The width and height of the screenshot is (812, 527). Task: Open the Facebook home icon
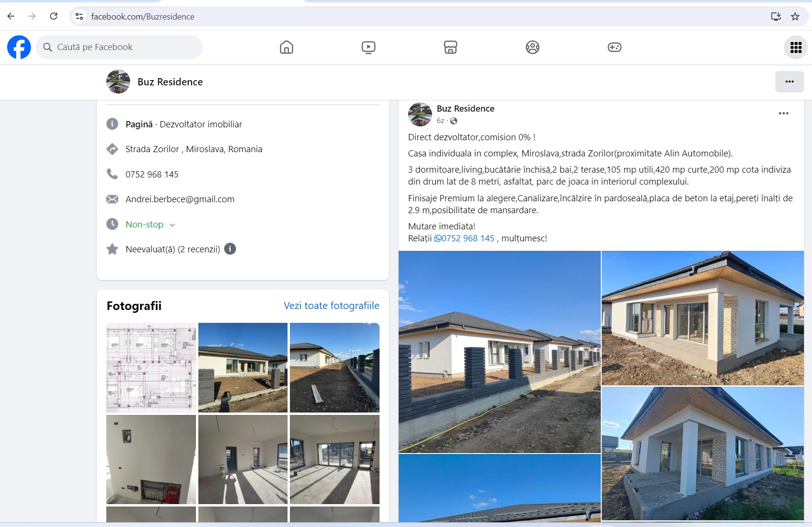286,47
